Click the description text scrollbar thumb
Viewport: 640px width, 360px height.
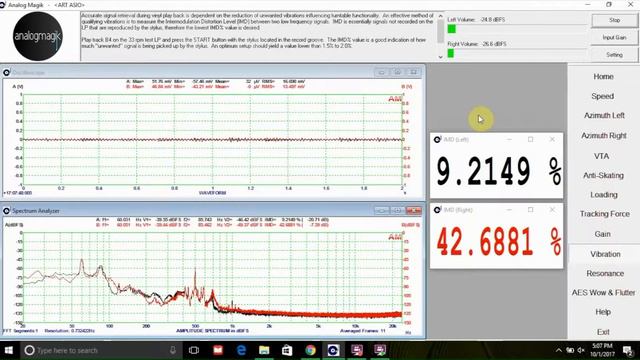pos(440,31)
